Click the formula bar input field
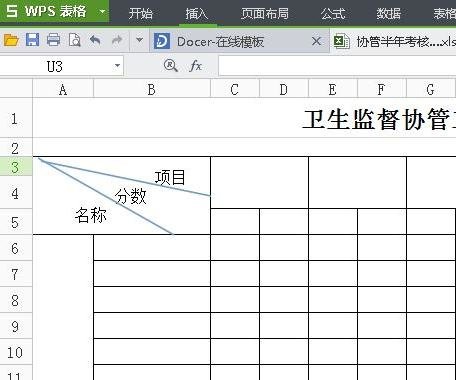456x380 pixels. 337,66
